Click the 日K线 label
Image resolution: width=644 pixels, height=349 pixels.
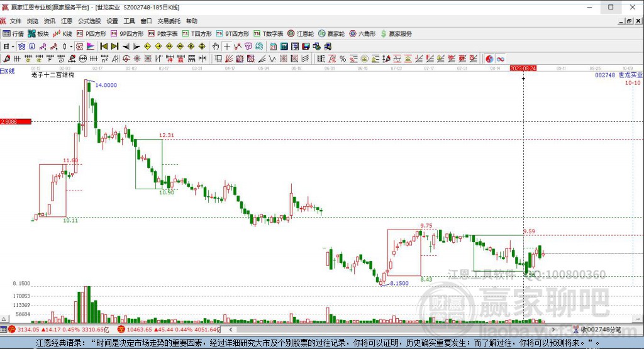point(8,71)
